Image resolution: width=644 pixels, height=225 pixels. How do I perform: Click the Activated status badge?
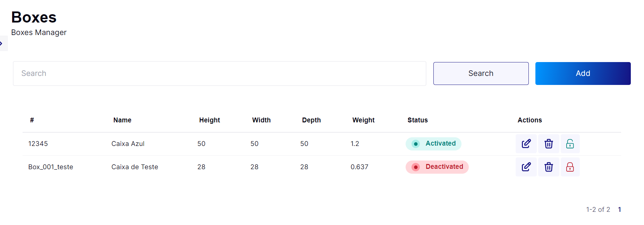click(x=433, y=144)
